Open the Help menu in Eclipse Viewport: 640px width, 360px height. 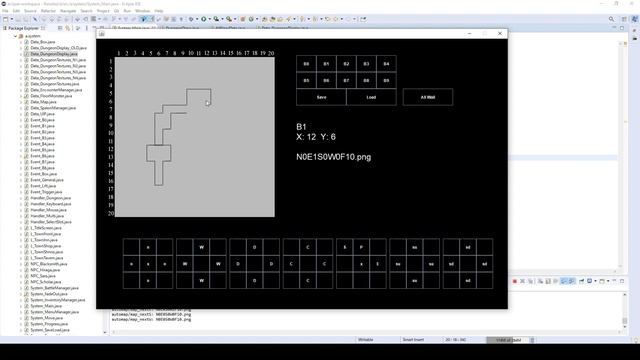(159, 11)
